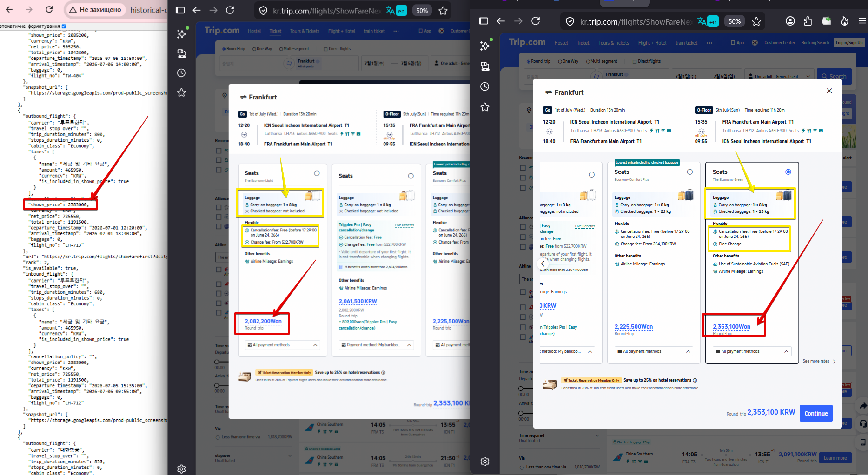Choose Multi-segment trip type in right window
Image resolution: width=868 pixels, height=475 pixels.
coord(602,61)
